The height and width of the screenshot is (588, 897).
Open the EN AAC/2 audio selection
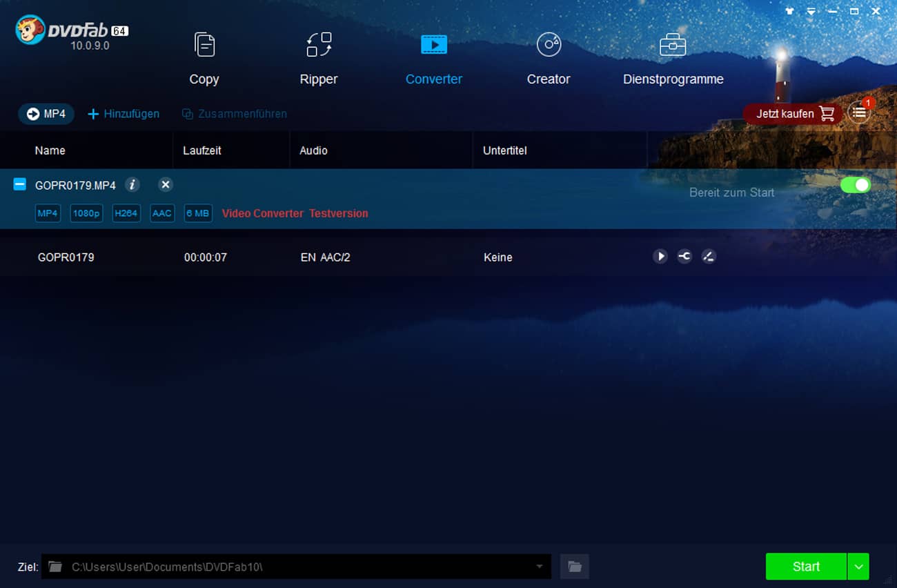click(326, 257)
